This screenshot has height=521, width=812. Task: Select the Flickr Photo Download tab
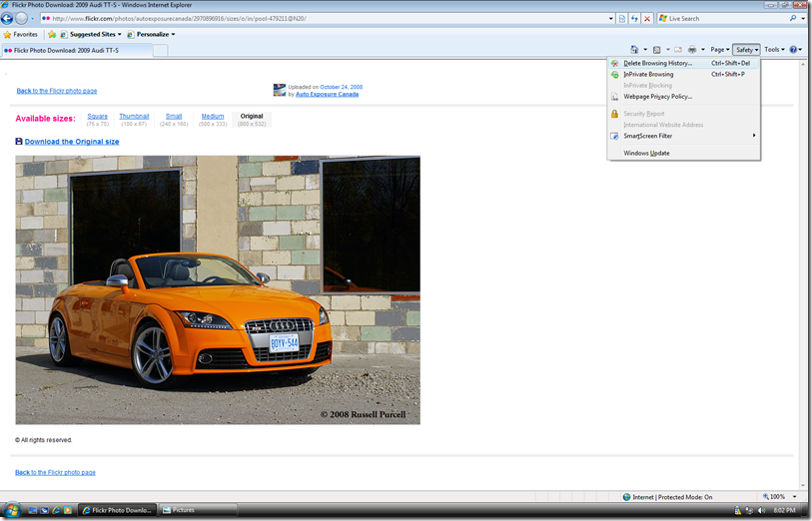pyautogui.click(x=77, y=50)
